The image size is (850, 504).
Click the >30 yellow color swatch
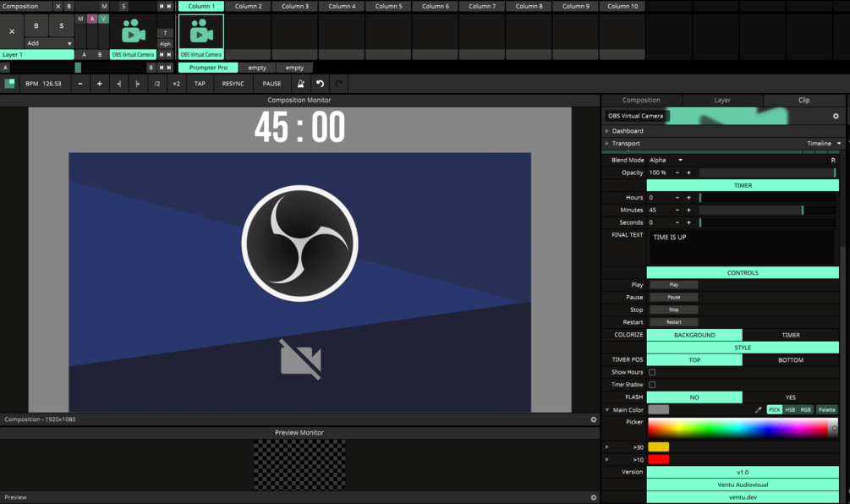659,447
